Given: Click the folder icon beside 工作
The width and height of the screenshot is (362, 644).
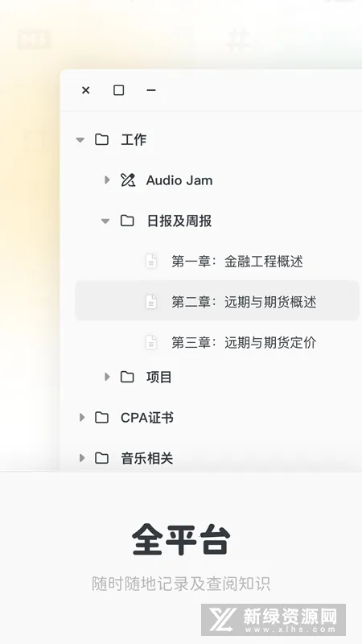Looking at the screenshot, I should point(102,139).
